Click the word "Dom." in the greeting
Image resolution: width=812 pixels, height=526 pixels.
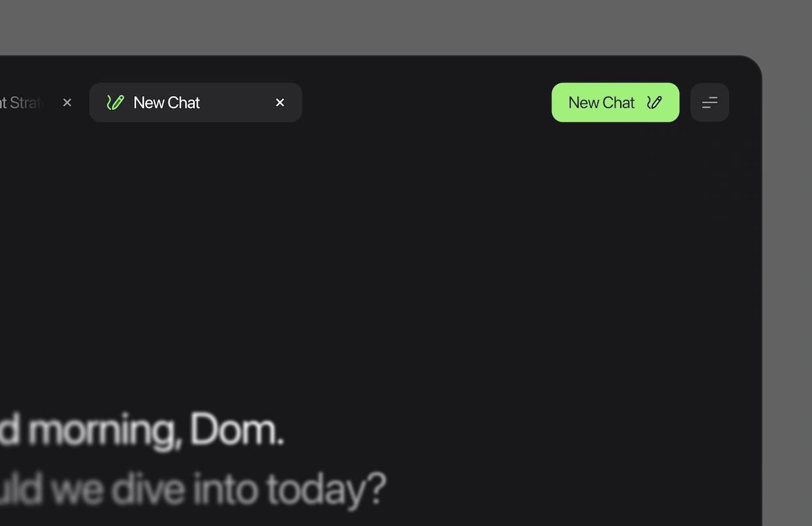pyautogui.click(x=237, y=431)
